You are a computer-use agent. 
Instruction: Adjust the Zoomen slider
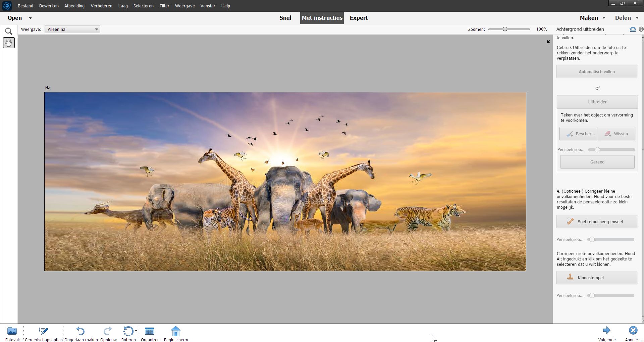click(509, 29)
